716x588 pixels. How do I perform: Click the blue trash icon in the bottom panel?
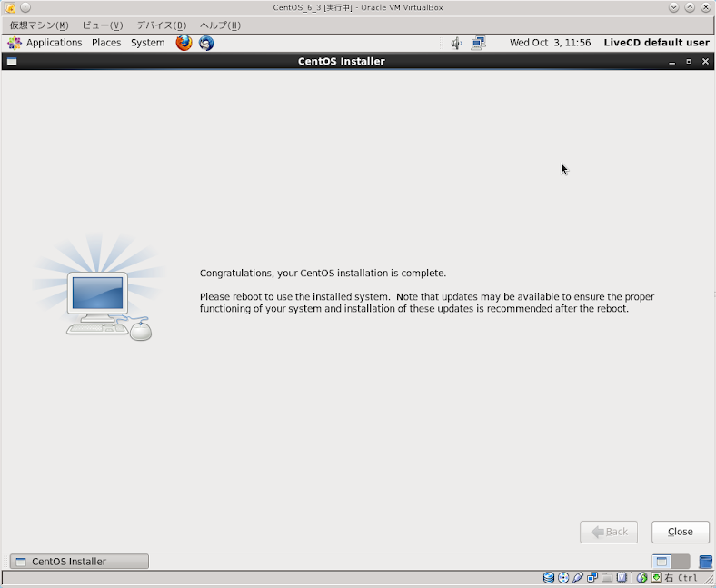(x=705, y=561)
